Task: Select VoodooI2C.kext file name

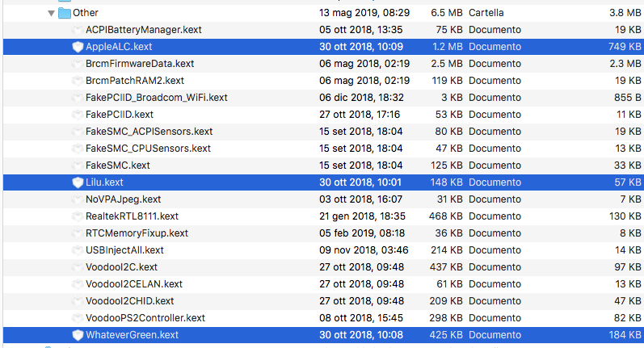Action: (x=121, y=267)
